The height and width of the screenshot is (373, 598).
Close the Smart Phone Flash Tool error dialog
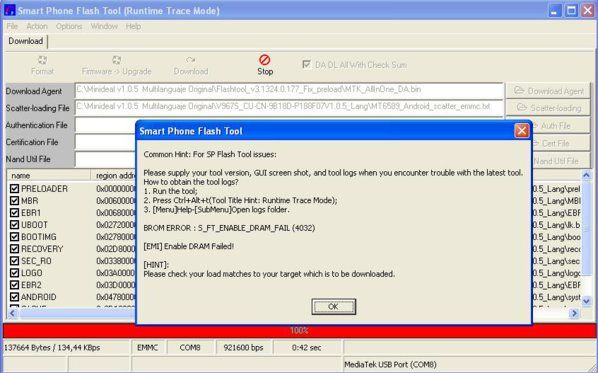pyautogui.click(x=521, y=131)
